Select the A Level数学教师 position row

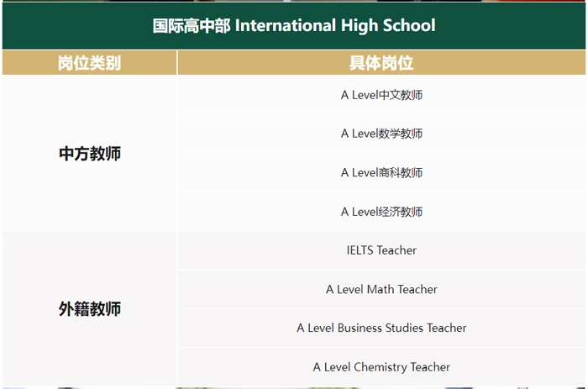click(381, 134)
